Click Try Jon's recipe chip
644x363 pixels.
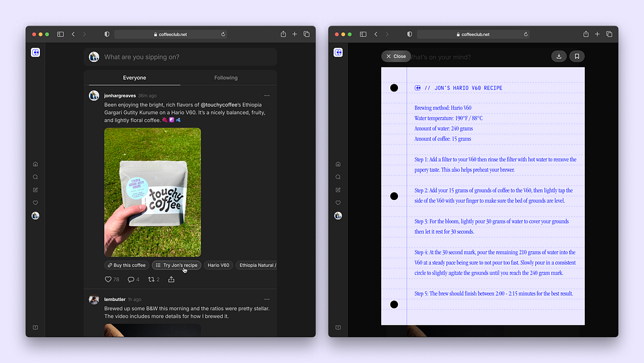[x=176, y=265]
